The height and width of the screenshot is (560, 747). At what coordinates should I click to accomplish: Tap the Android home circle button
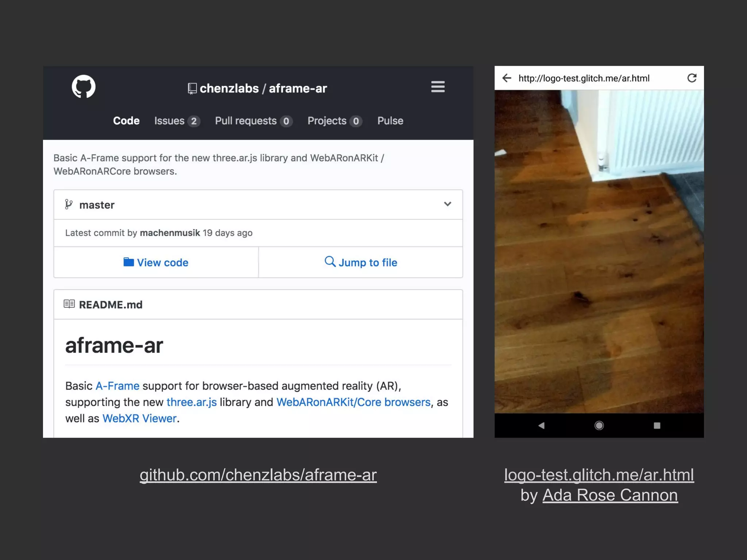599,425
